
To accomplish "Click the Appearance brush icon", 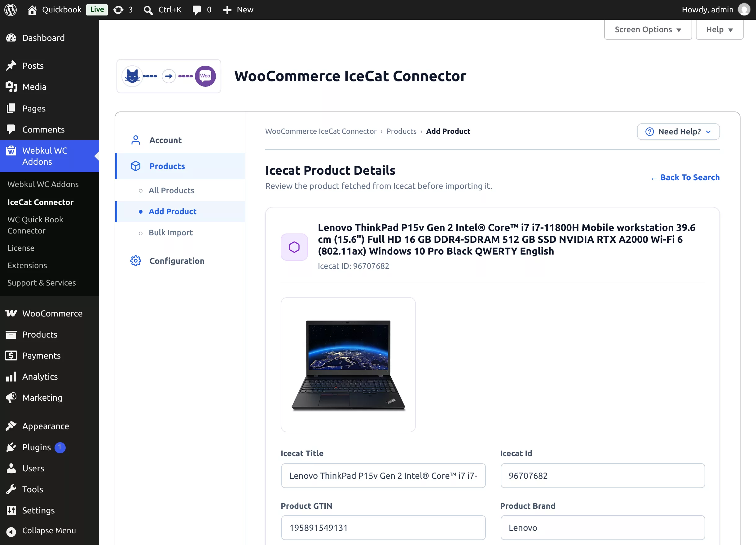I will pos(11,426).
